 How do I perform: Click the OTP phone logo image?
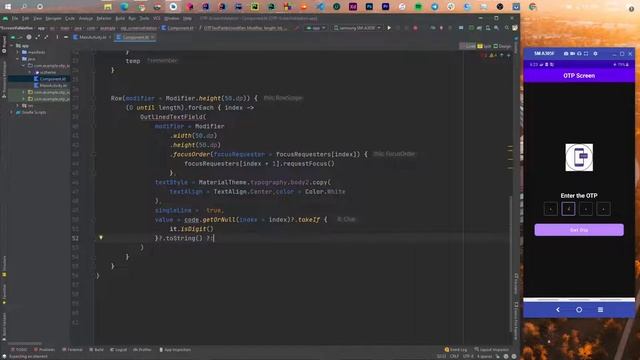579,158
